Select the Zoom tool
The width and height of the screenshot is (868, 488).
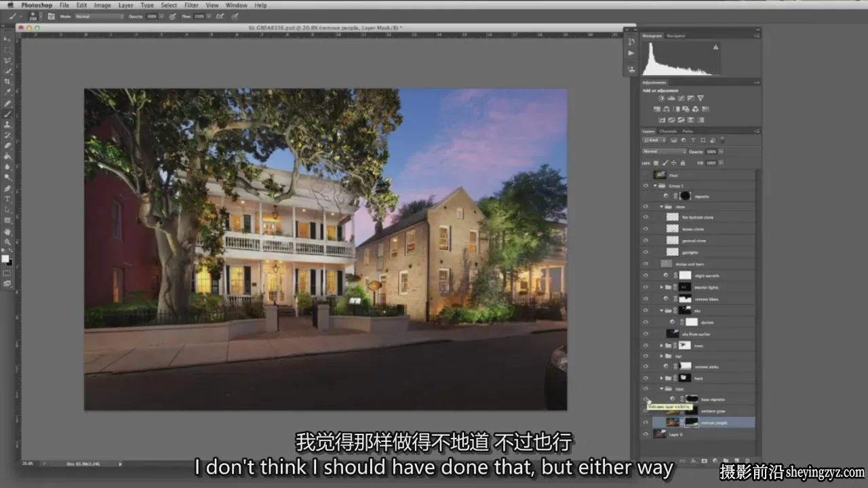pyautogui.click(x=8, y=242)
